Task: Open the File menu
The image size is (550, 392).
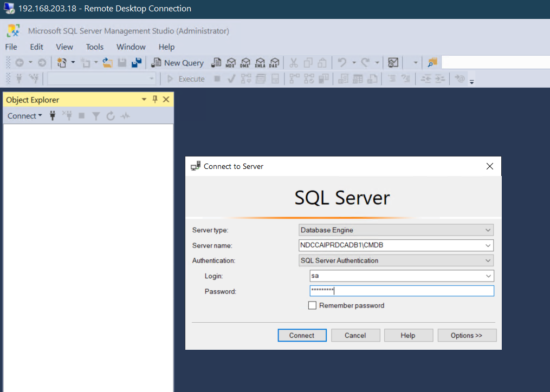Action: (x=11, y=47)
